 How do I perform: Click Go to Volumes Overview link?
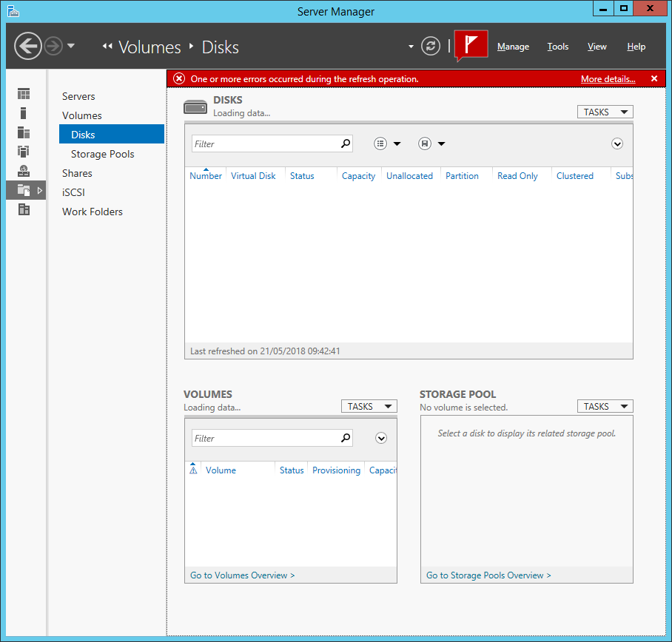(242, 575)
